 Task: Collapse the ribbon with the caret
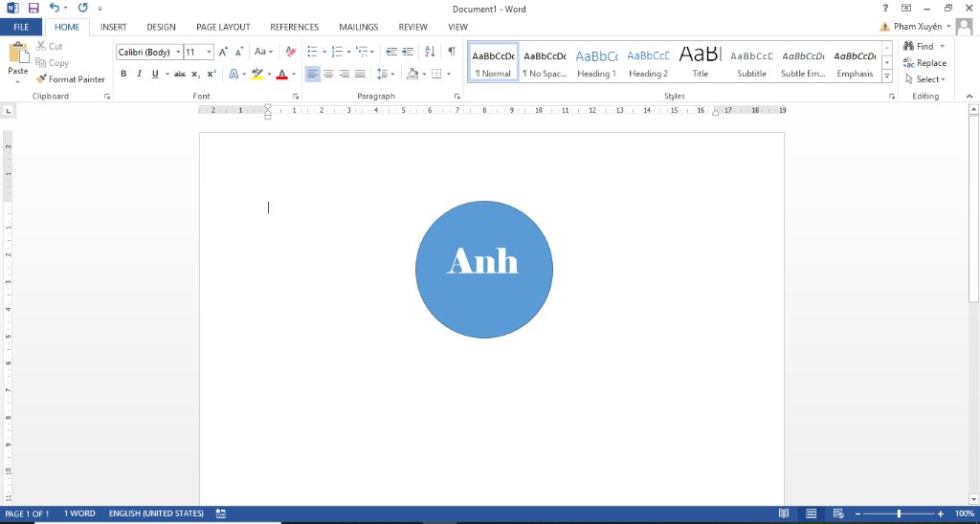tap(969, 97)
